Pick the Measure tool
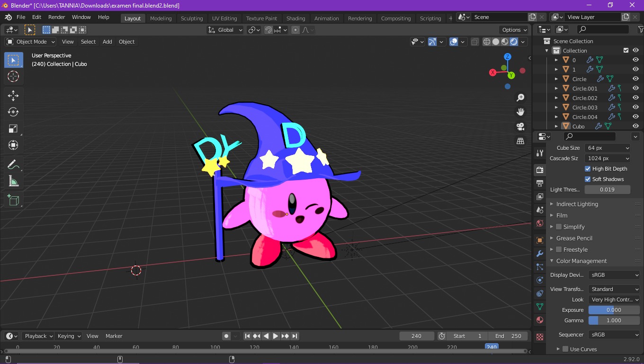 pyautogui.click(x=13, y=181)
